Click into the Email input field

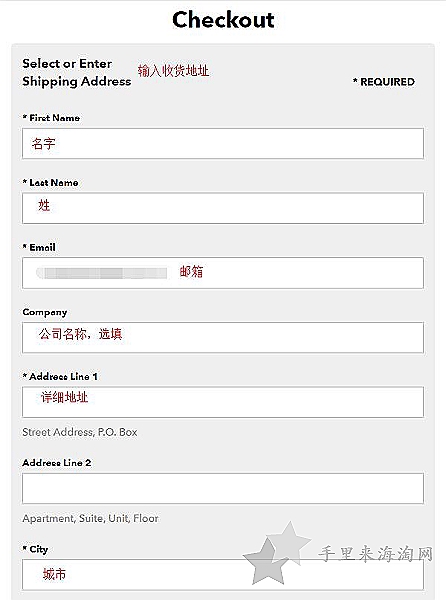coord(223,273)
